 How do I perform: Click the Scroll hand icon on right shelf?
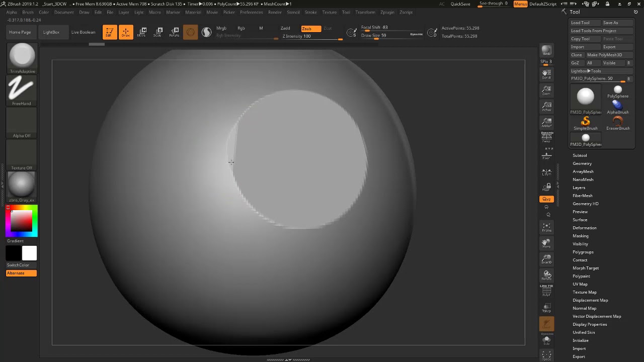pyautogui.click(x=546, y=74)
